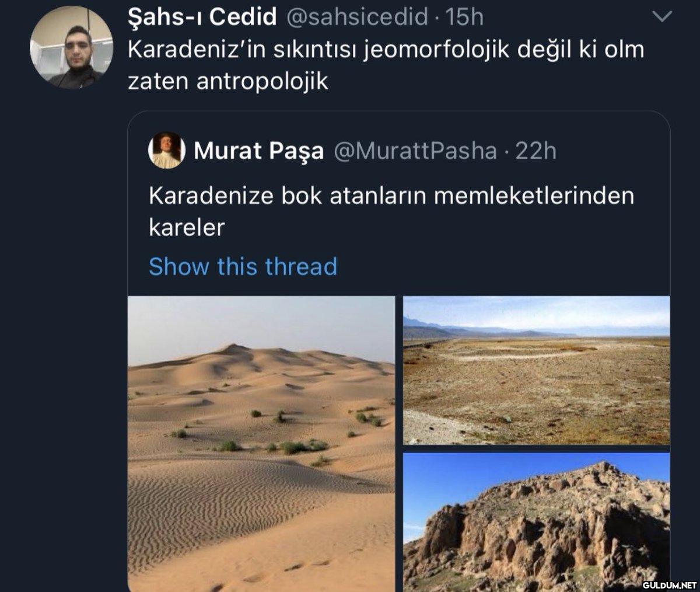Screen dimensions: 700x592
Task: Click the word antropolojik in the tweet
Action: pos(262,81)
